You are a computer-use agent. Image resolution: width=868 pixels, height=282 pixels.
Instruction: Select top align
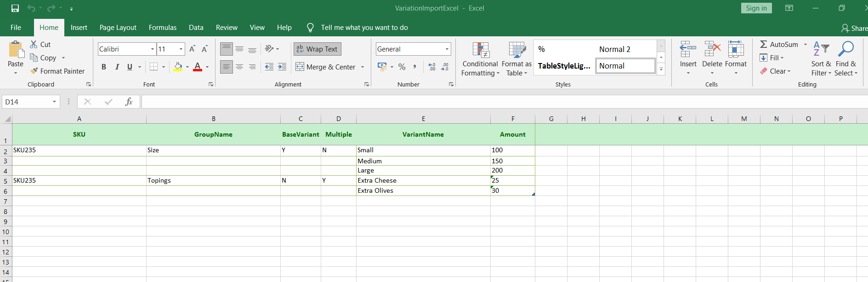point(227,49)
